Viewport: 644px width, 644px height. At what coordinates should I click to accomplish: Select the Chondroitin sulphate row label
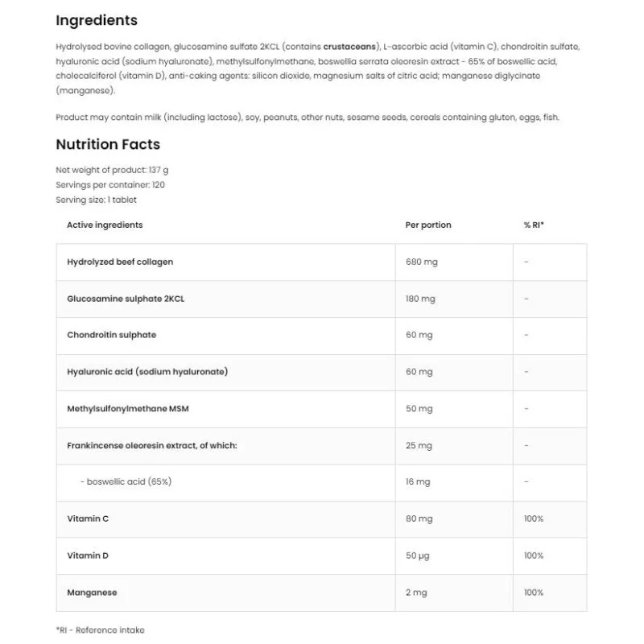[112, 335]
